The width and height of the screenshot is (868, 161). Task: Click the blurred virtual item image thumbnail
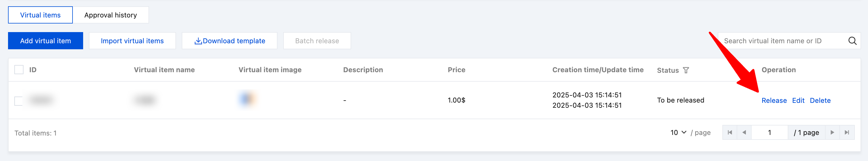click(x=247, y=99)
